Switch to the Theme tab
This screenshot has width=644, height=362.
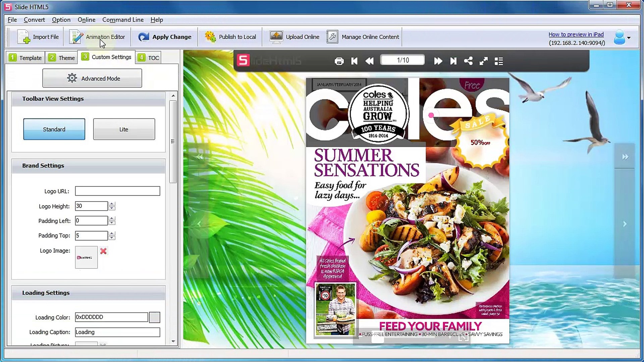(x=62, y=58)
